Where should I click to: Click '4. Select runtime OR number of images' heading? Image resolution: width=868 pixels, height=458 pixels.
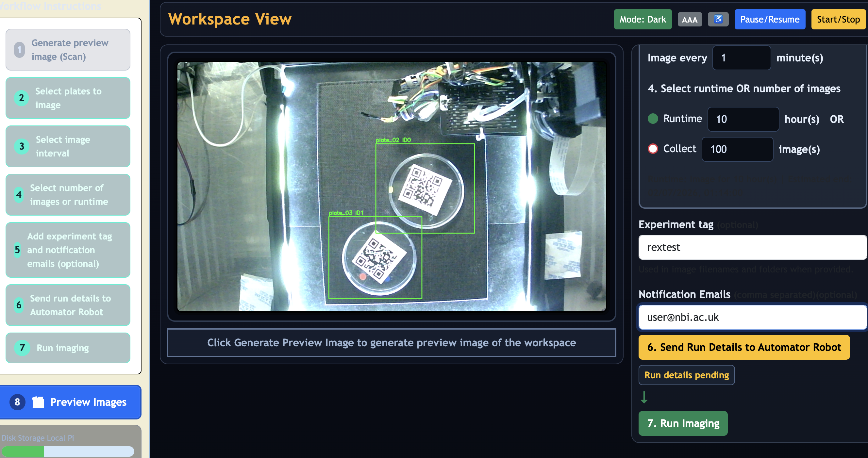pyautogui.click(x=744, y=89)
